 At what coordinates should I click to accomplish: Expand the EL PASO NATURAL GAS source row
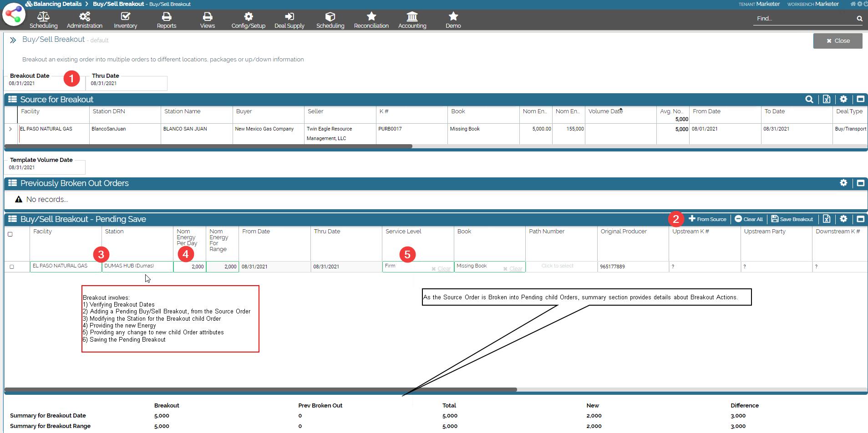10,129
